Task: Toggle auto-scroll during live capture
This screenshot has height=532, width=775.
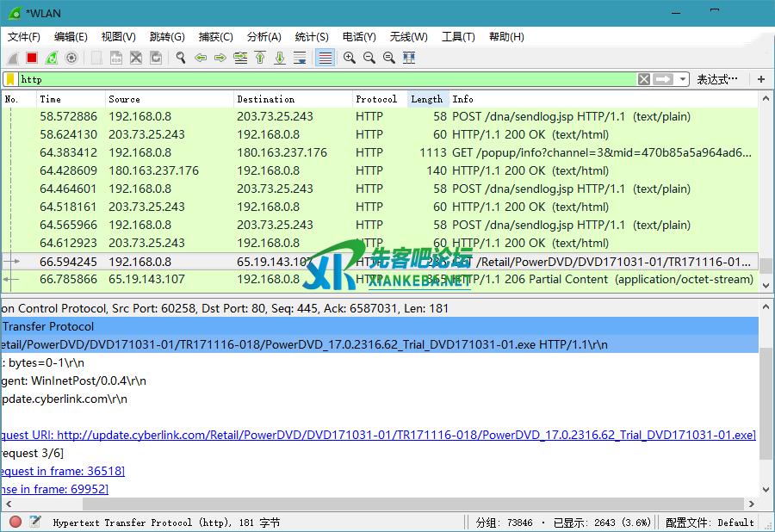Action: pos(300,58)
